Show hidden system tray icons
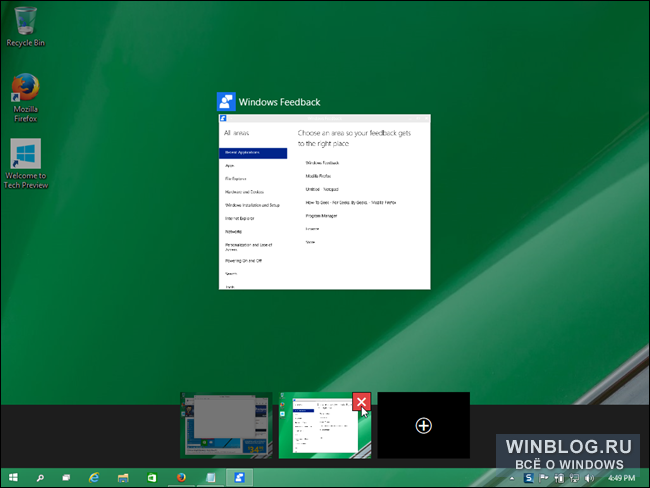This screenshot has height=488, width=650. click(x=512, y=478)
